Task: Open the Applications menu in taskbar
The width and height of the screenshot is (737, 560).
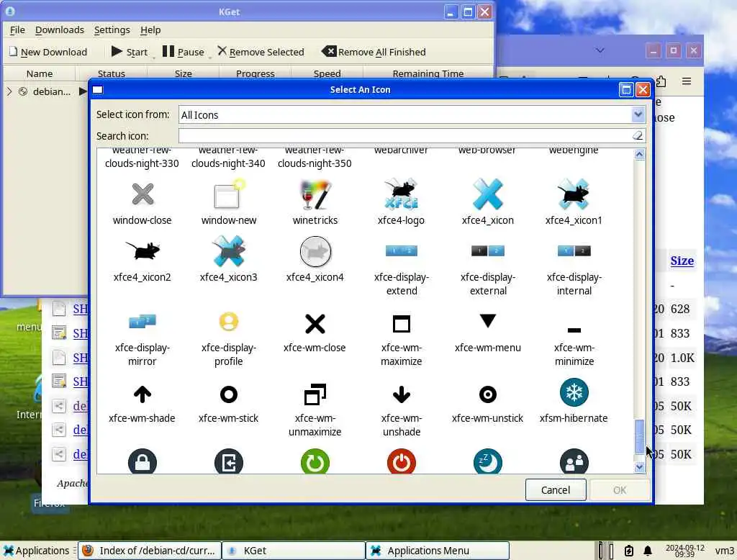Action: coord(36,551)
